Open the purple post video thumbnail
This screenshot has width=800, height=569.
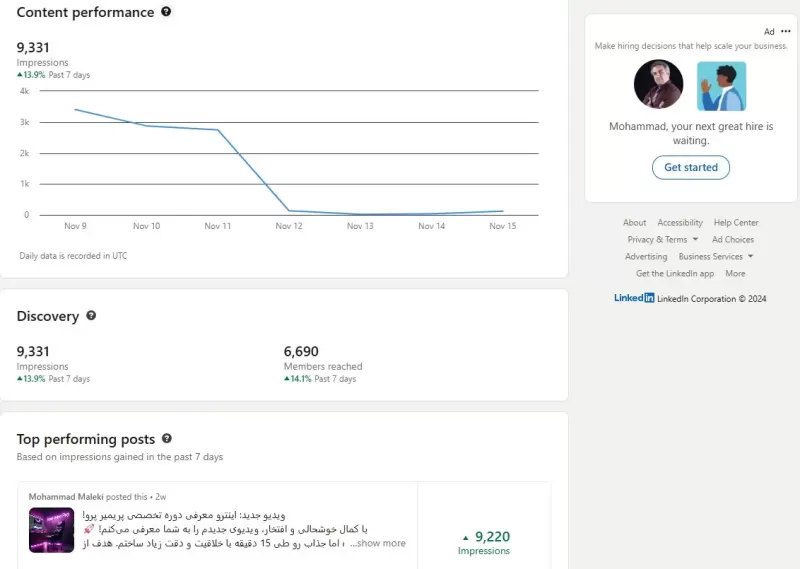pyautogui.click(x=52, y=530)
